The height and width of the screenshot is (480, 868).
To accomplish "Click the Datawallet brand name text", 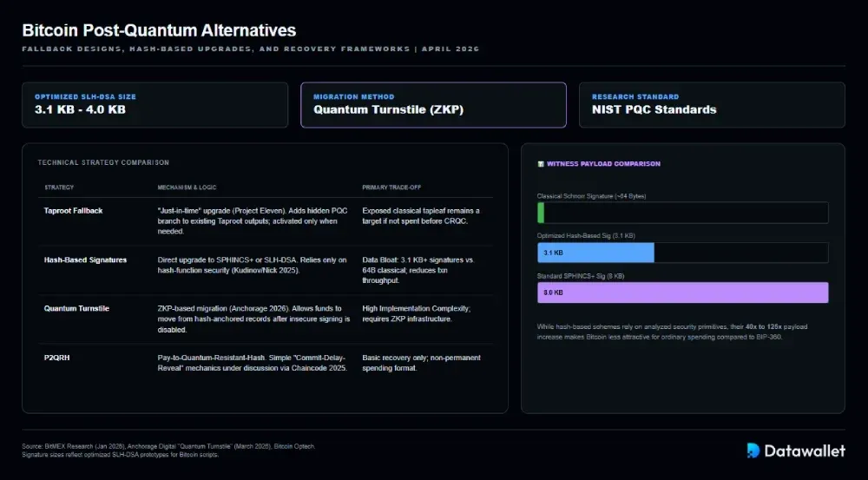I will click(x=805, y=450).
